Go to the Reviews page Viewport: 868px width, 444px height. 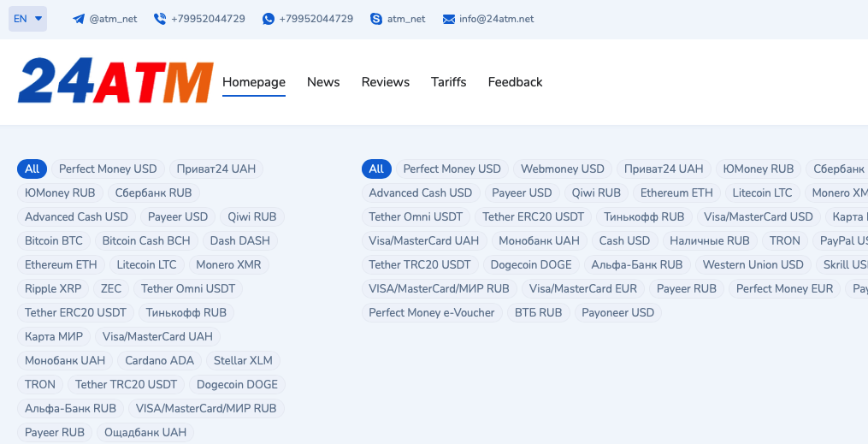tap(385, 82)
